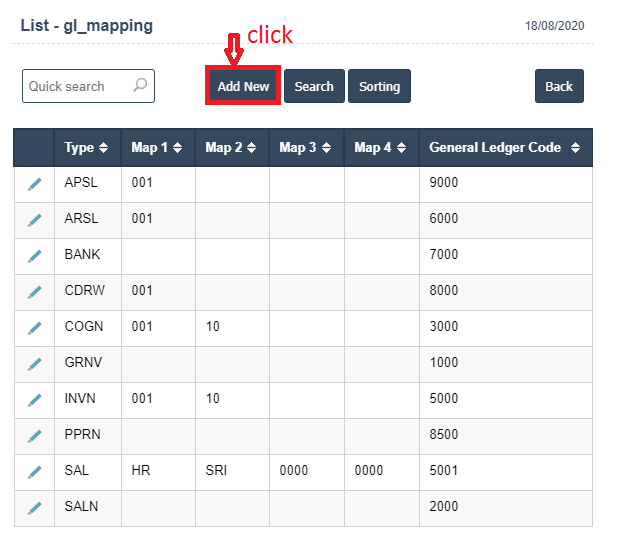
Task: Edit the ARSL row with pencil icon
Action: [34, 220]
